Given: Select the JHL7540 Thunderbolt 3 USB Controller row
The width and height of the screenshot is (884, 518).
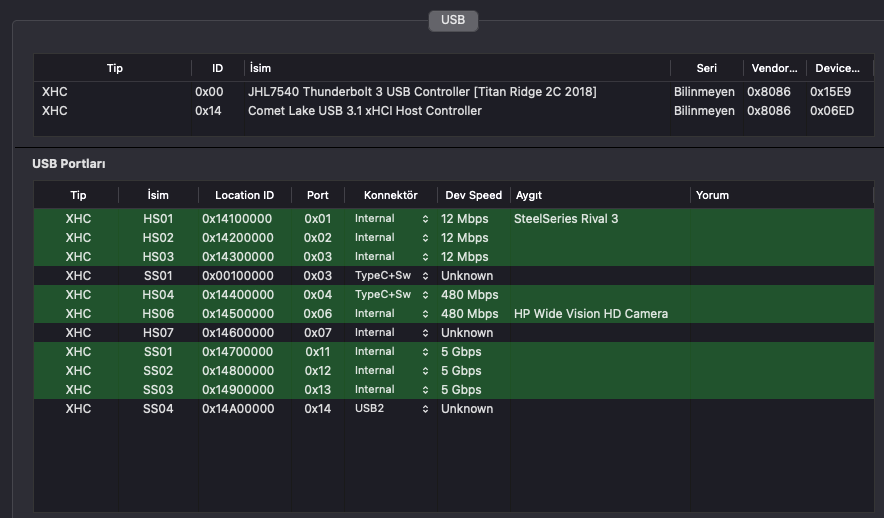Looking at the screenshot, I should point(421,92).
